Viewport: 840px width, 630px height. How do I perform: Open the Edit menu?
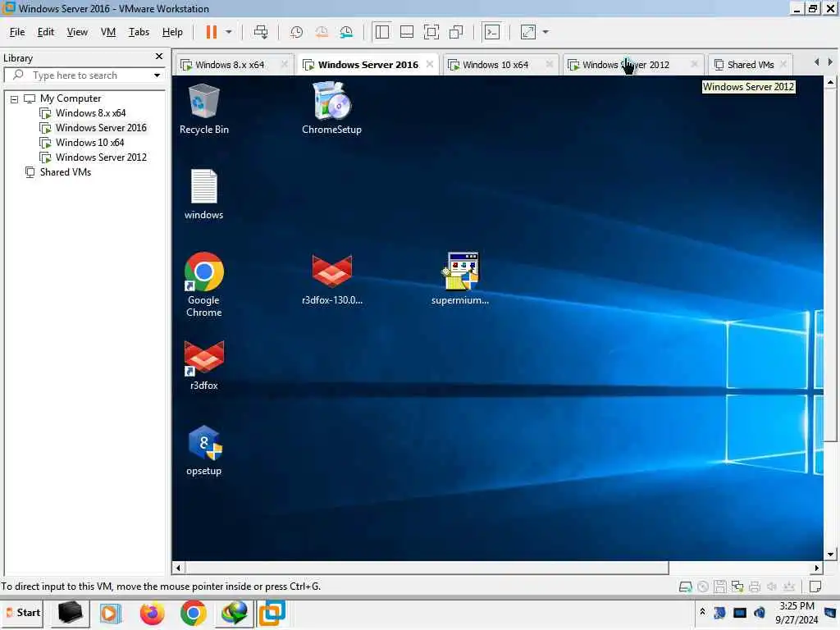[46, 32]
